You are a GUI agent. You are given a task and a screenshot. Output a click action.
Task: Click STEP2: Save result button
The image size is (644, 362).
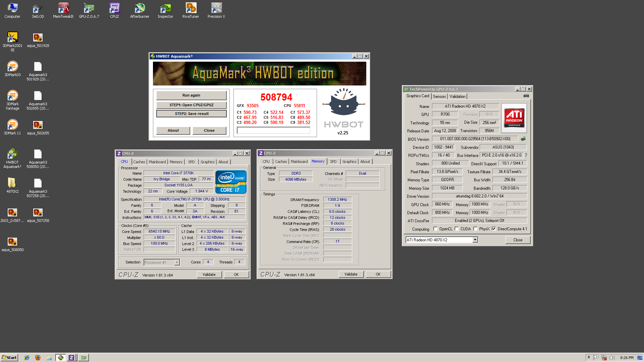(191, 114)
